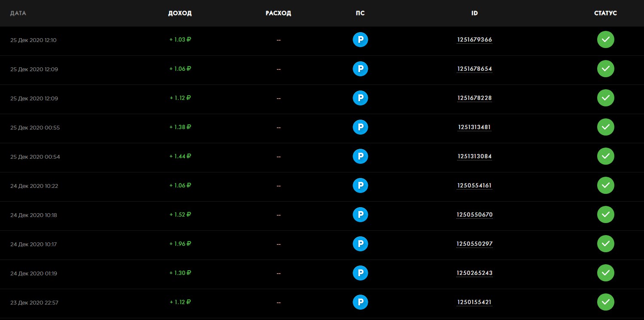Click the ДОХОД column header

point(180,13)
